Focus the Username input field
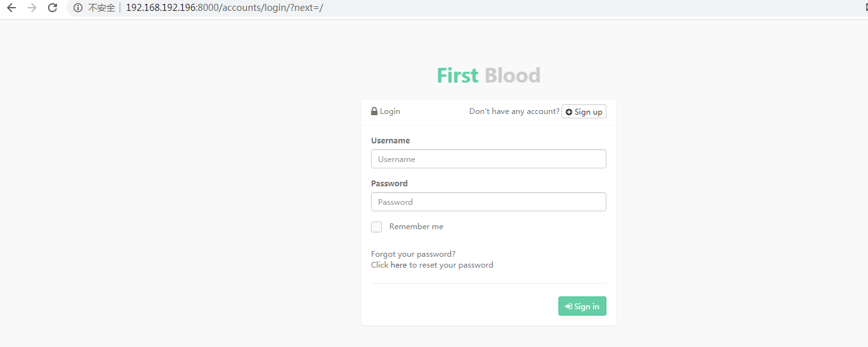 click(488, 159)
